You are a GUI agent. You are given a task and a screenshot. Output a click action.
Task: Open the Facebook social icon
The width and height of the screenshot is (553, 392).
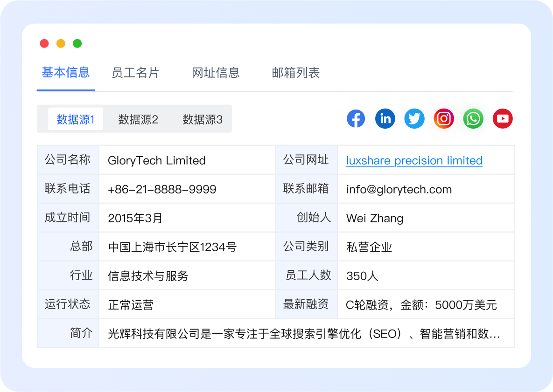click(356, 119)
